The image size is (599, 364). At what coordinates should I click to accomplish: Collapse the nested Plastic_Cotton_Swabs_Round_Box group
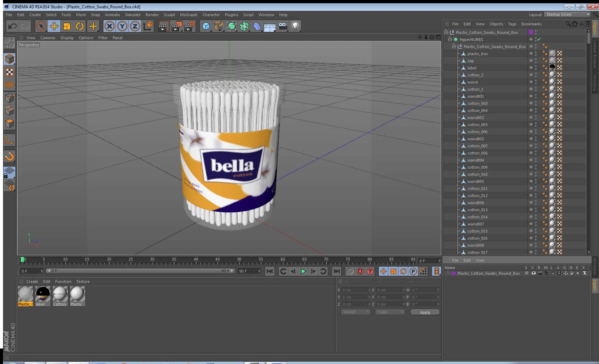pos(454,47)
